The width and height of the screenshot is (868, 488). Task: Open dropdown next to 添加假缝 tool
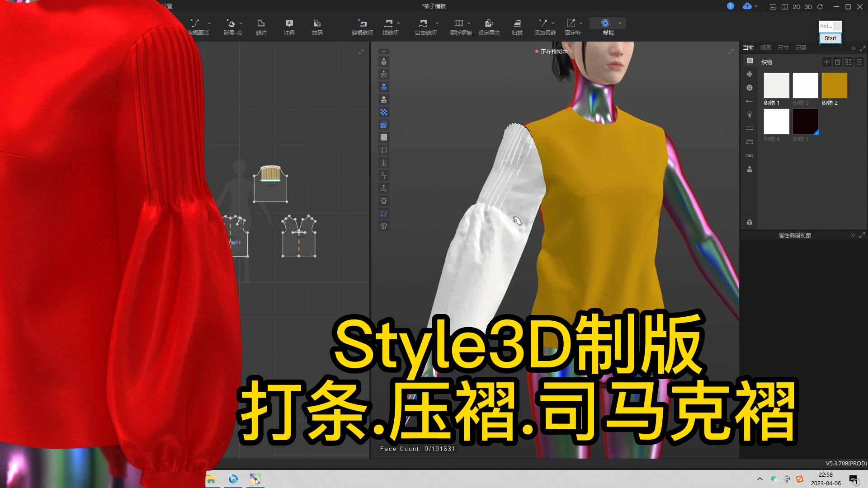[x=553, y=23]
